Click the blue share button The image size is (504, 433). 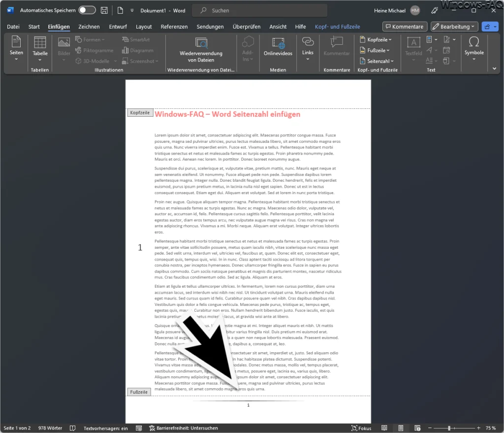click(x=487, y=27)
